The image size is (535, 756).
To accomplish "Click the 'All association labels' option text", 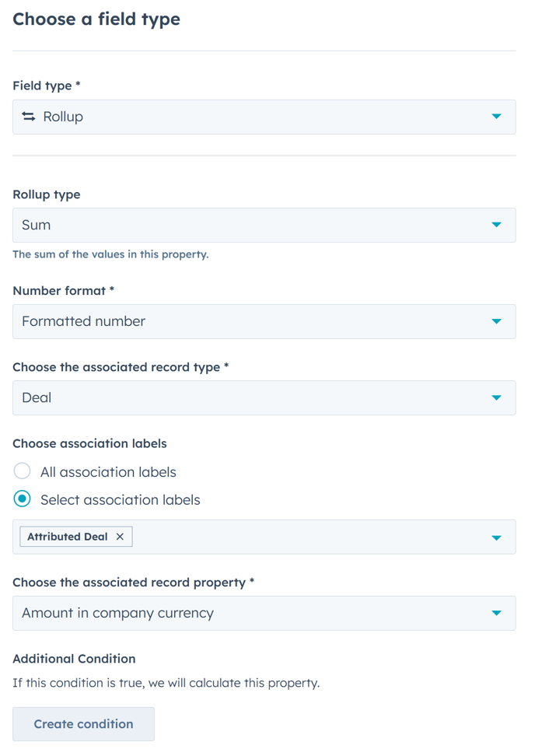I will [108, 472].
